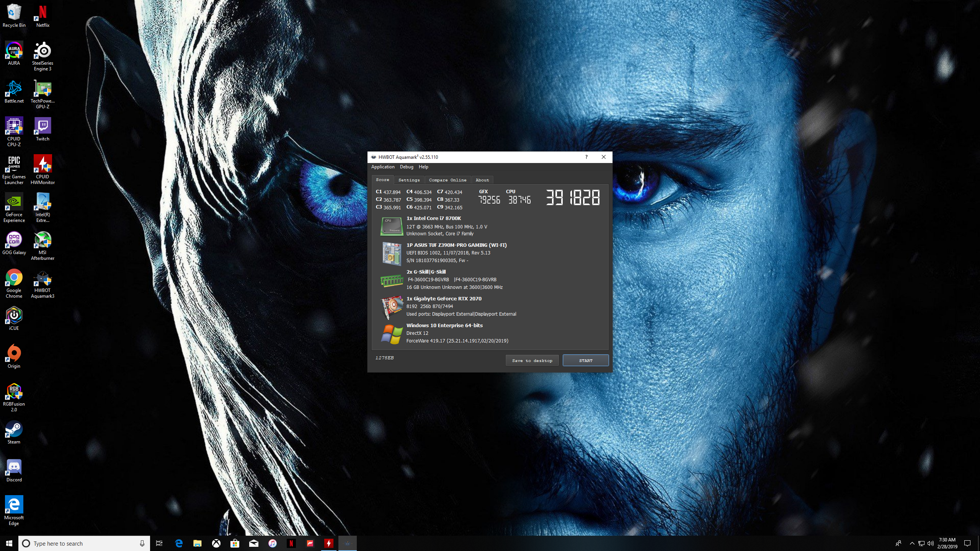The width and height of the screenshot is (980, 551).
Task: Select the AURA desktop icon
Action: click(x=14, y=53)
